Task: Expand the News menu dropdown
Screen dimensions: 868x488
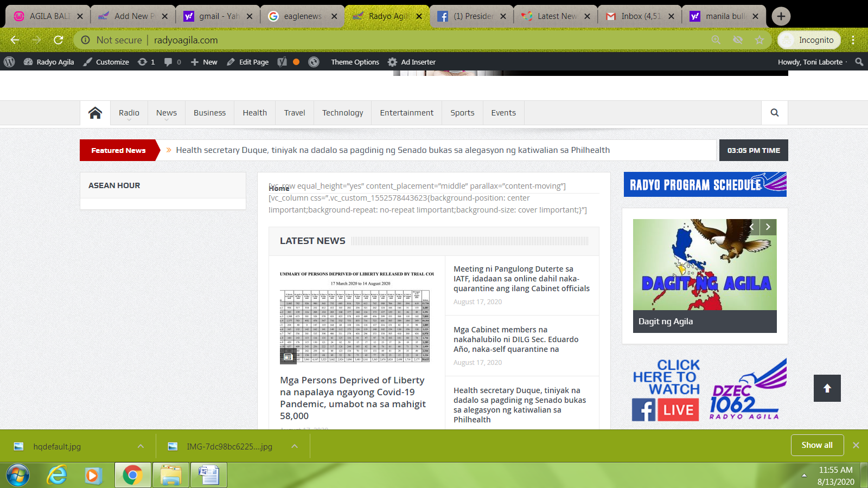Action: [x=167, y=113]
